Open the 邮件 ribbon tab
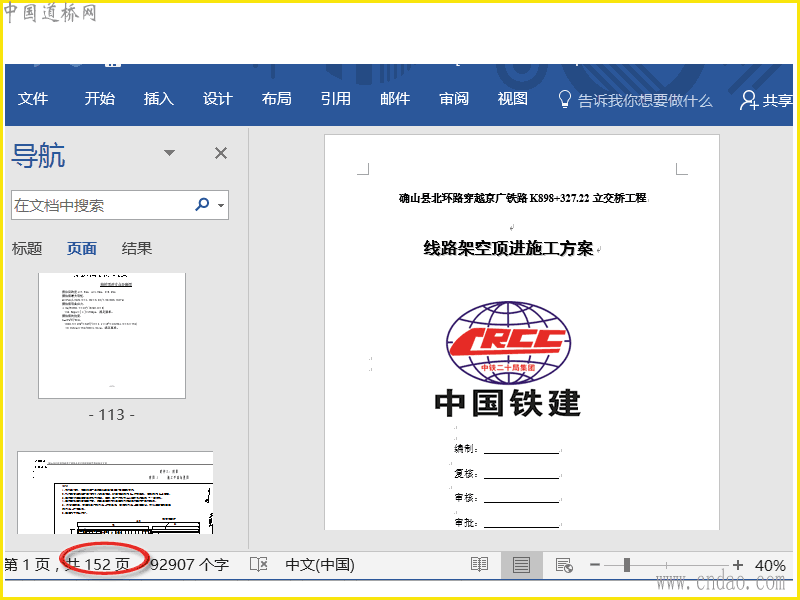800x600 pixels. point(395,98)
